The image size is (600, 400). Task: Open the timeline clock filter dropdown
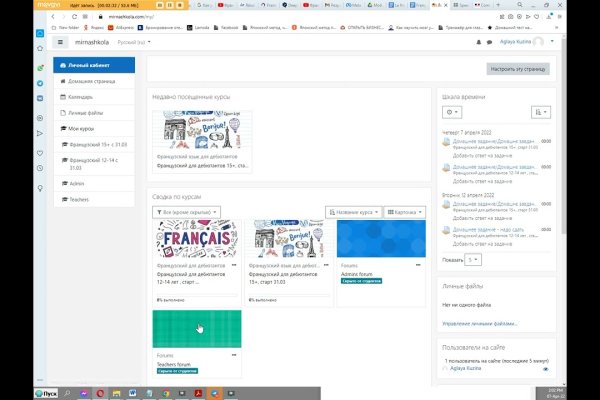pos(453,113)
